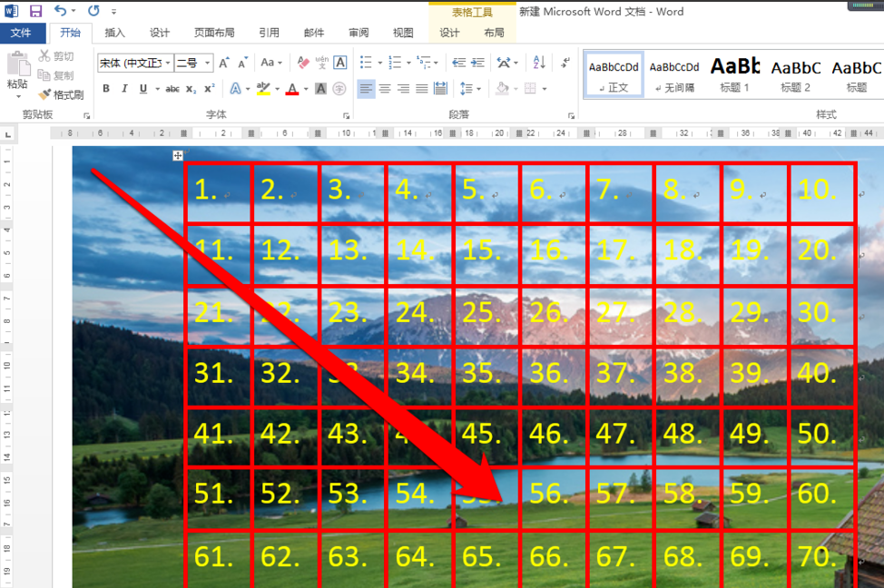
Task: Click the text effects outlined A icon
Action: pyautogui.click(x=235, y=89)
